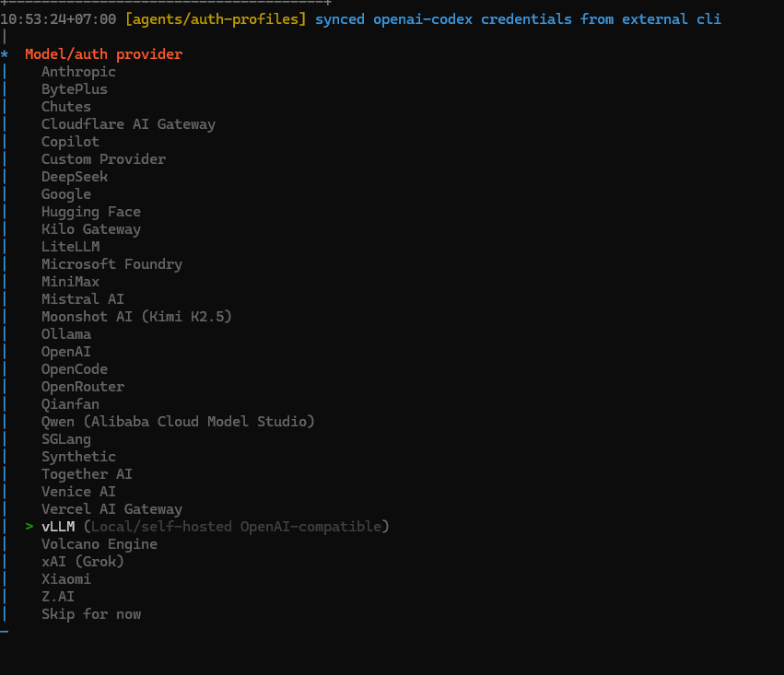Choose OpenAI from provider list

click(66, 352)
